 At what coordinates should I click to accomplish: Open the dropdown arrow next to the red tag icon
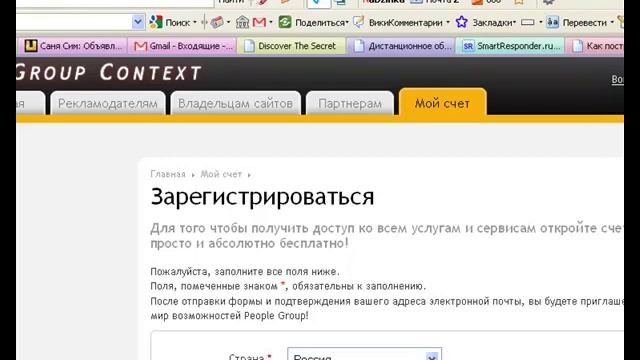[229, 22]
